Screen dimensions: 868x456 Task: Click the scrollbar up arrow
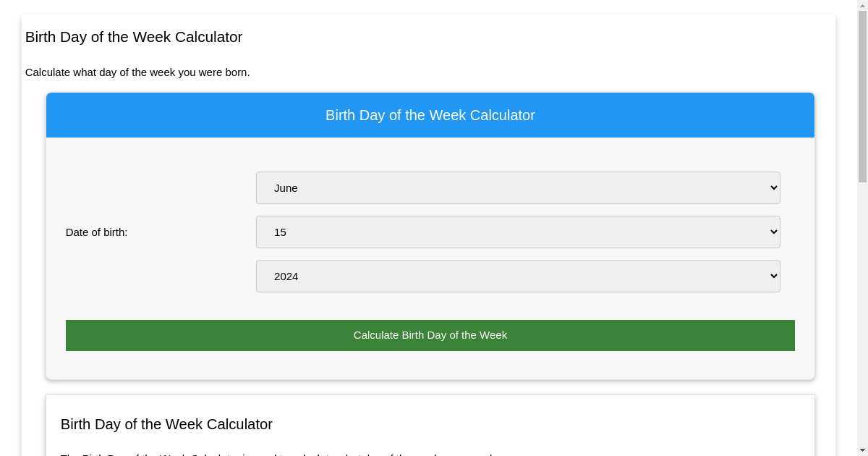coord(862,6)
